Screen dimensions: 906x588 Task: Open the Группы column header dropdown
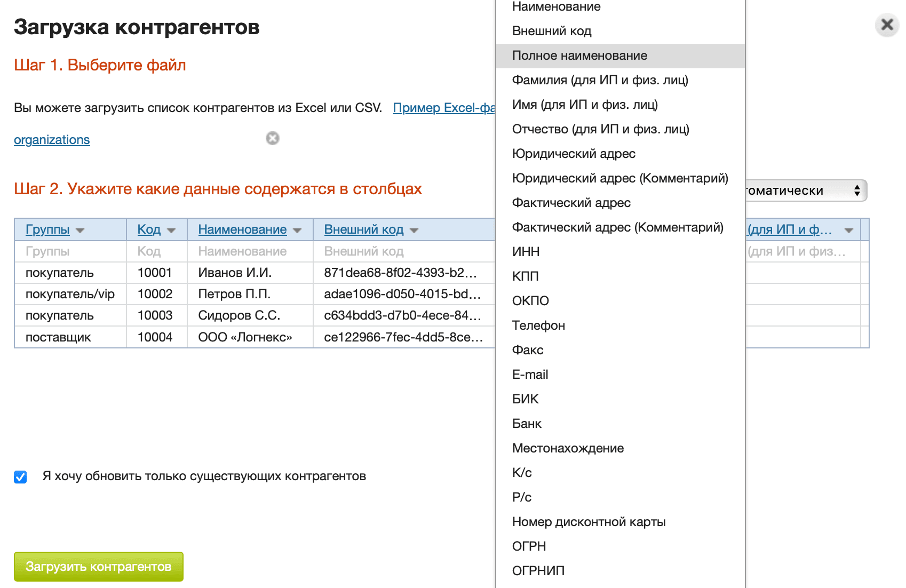[81, 229]
